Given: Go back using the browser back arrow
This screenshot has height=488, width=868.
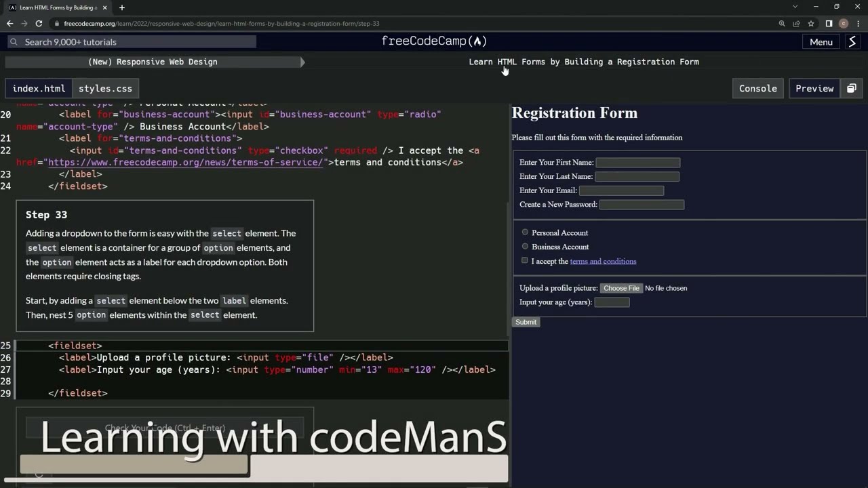Looking at the screenshot, I should tap(9, 24).
